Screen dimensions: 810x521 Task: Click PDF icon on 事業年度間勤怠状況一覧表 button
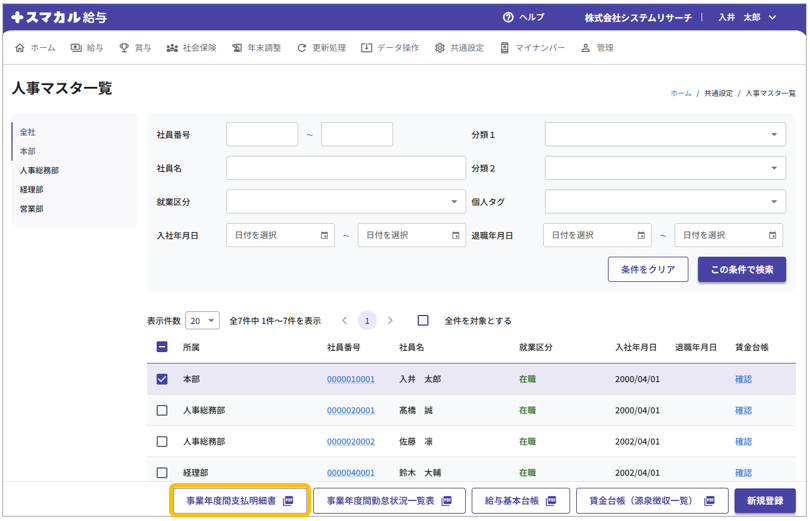(447, 501)
